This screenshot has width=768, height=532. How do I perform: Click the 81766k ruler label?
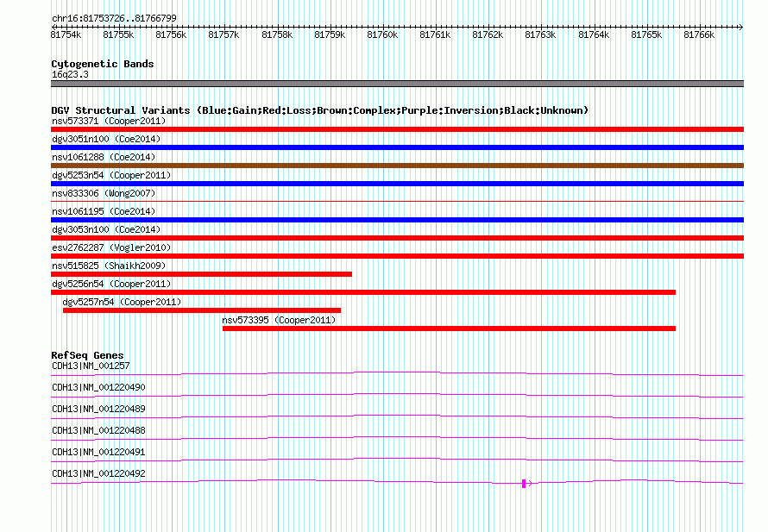point(699,34)
